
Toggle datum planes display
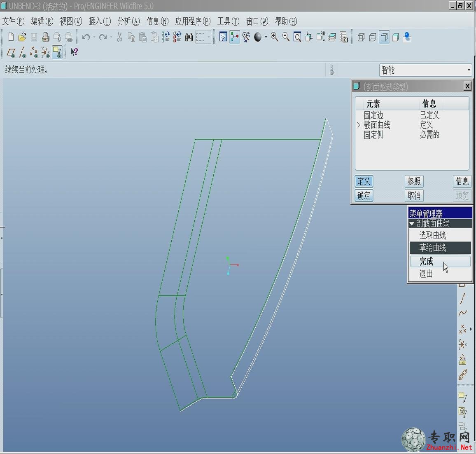coord(11,52)
